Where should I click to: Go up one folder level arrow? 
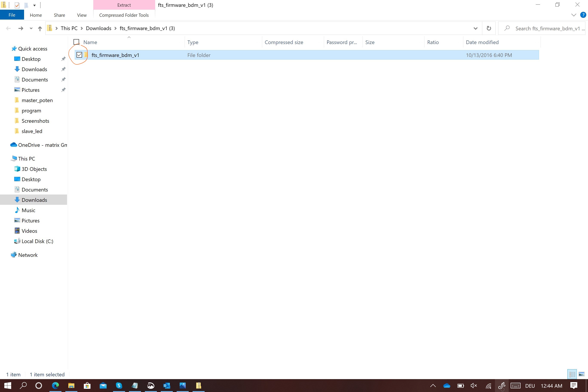click(40, 29)
